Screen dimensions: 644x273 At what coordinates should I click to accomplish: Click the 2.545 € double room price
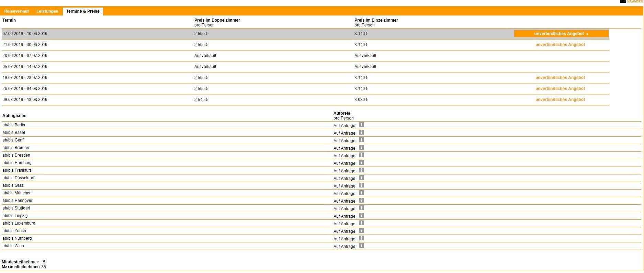(201, 100)
